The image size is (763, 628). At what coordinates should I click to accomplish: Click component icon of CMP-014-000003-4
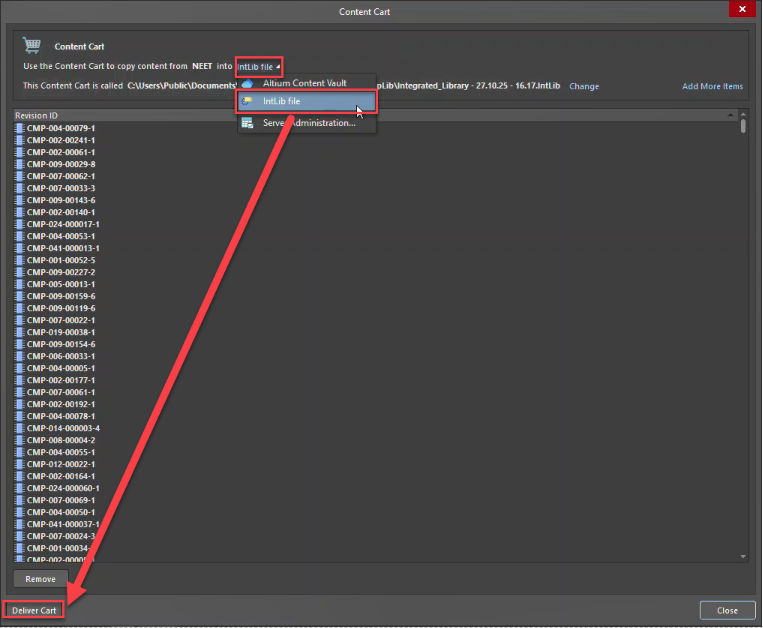(19, 428)
